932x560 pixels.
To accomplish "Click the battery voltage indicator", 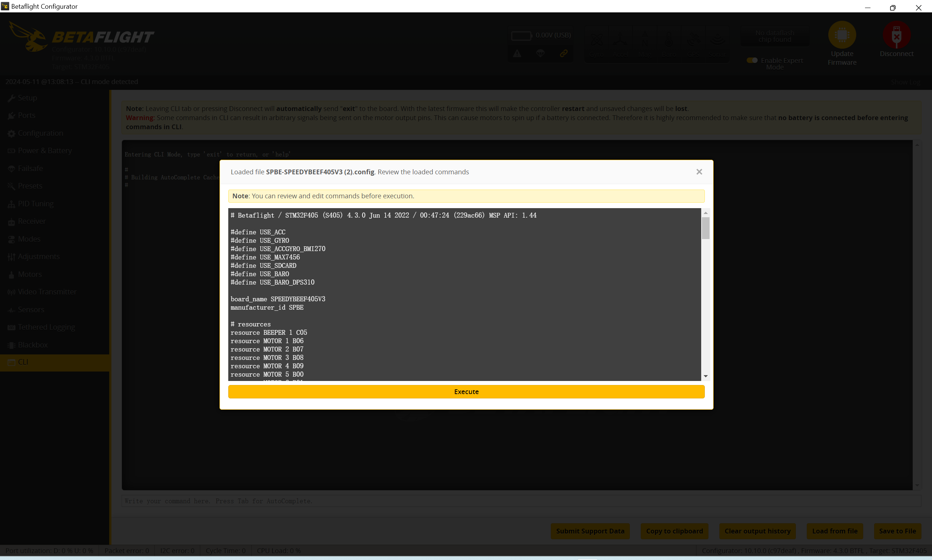I will pyautogui.click(x=541, y=35).
